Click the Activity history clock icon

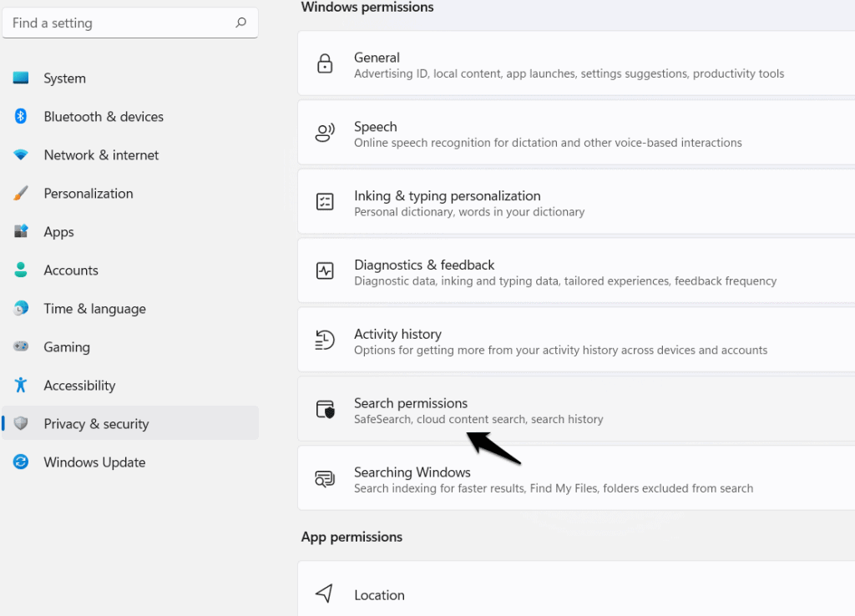tap(325, 340)
